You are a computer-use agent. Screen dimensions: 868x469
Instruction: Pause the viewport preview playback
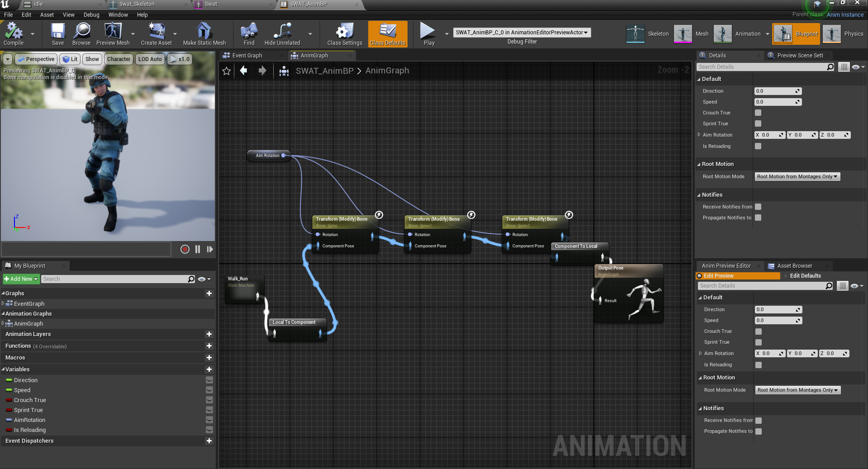pos(198,249)
